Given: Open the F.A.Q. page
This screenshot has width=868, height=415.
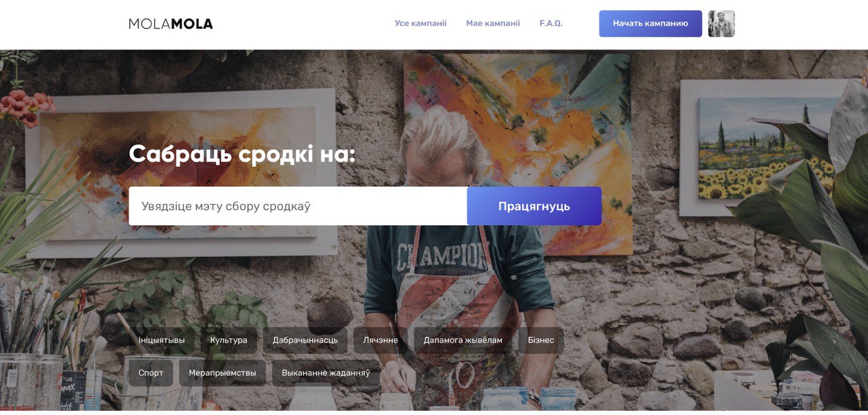Looking at the screenshot, I should (x=551, y=23).
